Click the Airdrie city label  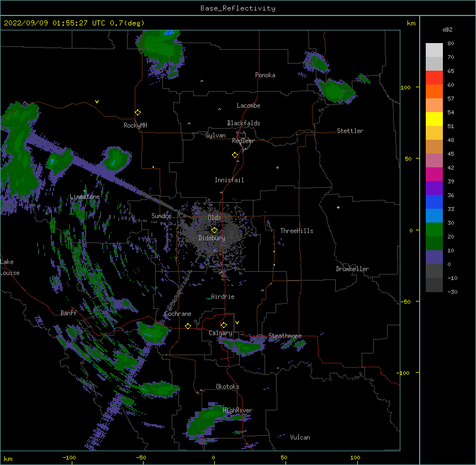223,297
